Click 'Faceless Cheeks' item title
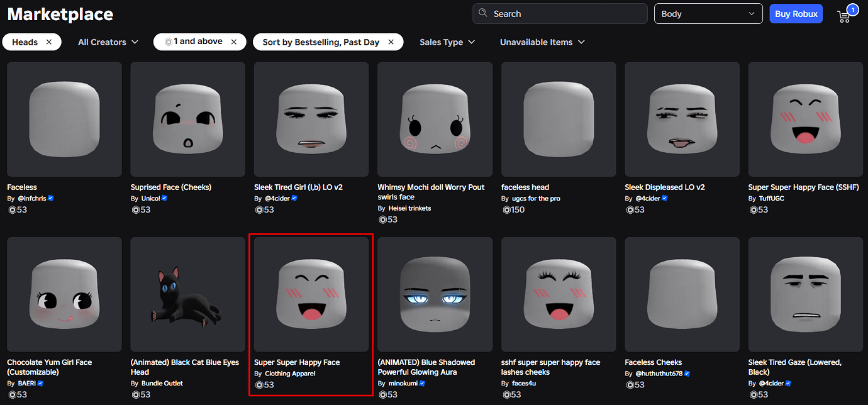Viewport: 868px width, 405px height. (x=654, y=362)
